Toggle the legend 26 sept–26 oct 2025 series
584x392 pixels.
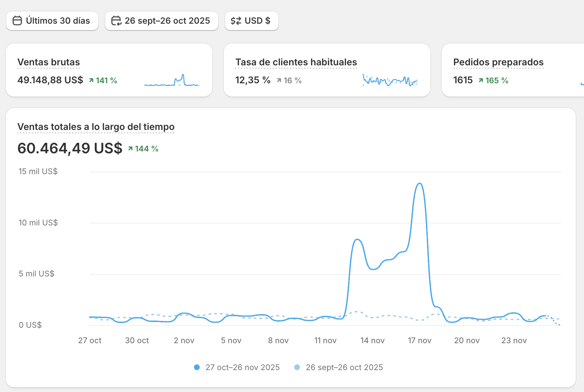pyautogui.click(x=338, y=367)
